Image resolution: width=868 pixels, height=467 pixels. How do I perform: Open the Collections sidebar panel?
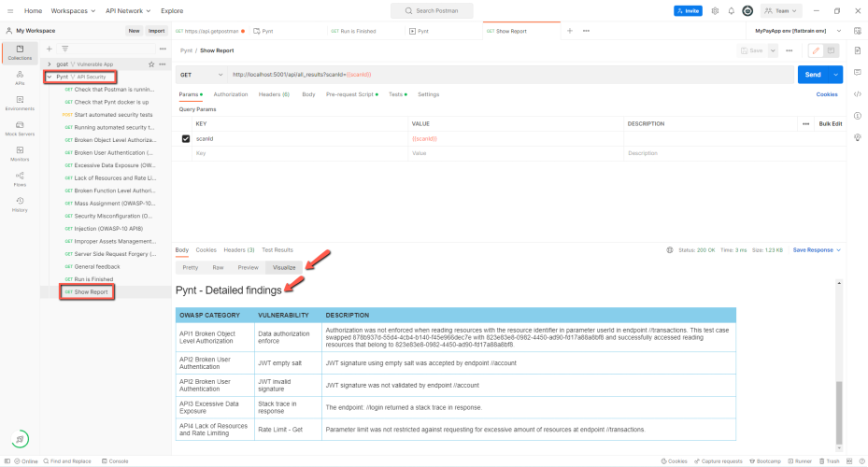[x=20, y=52]
